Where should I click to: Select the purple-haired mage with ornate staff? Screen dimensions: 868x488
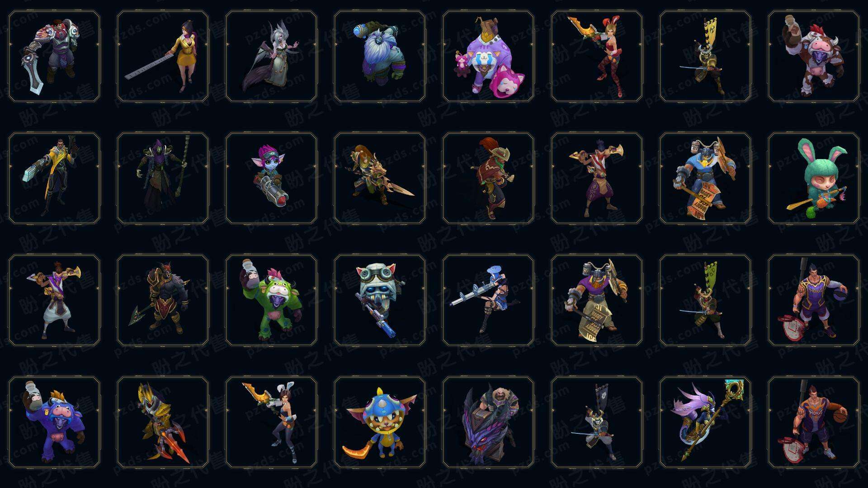click(705, 422)
